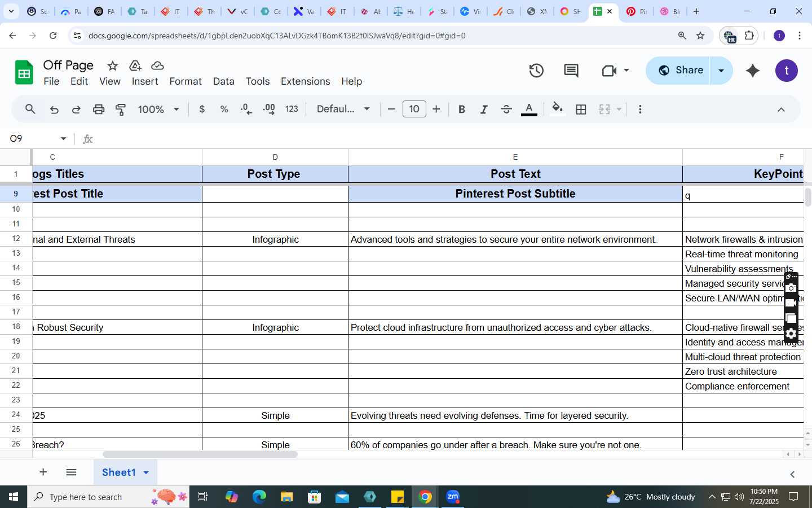812x508 pixels.
Task: Open version history clock icon
Action: click(536, 71)
